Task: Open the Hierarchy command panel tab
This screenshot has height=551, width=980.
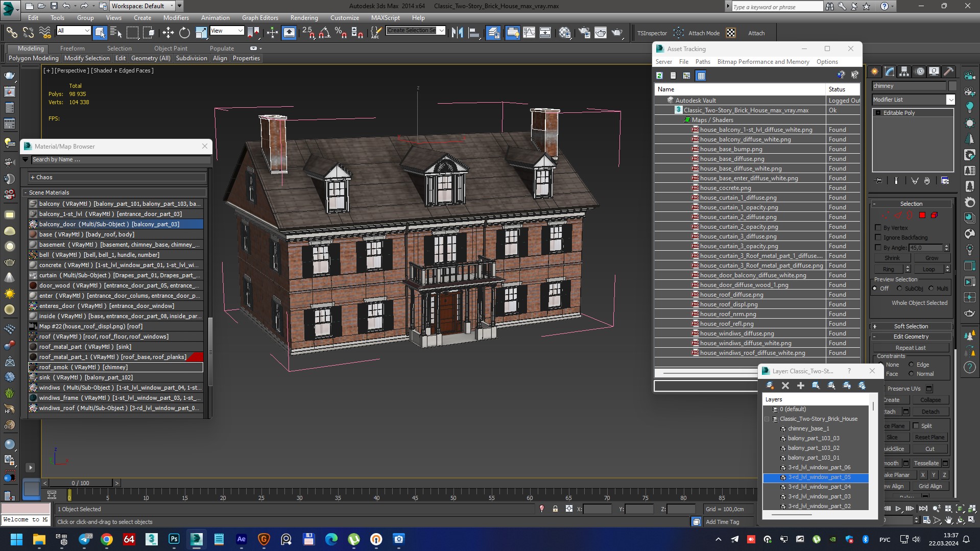Action: pyautogui.click(x=904, y=71)
